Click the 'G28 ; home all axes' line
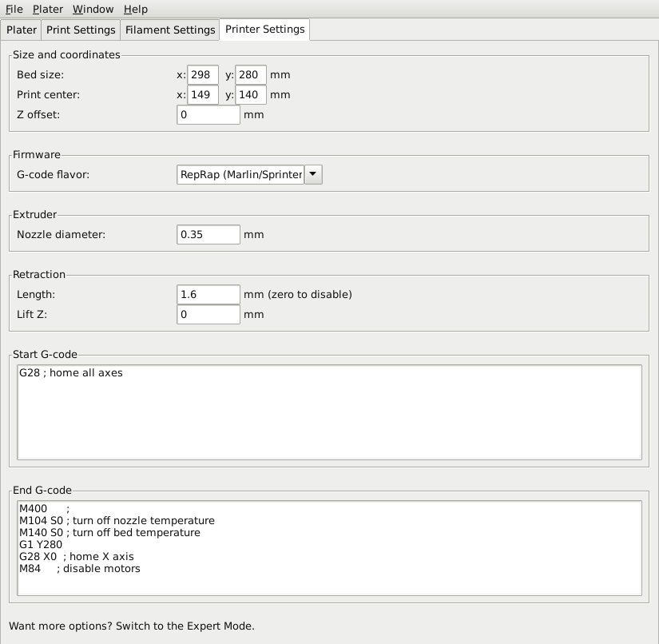Image resolution: width=659 pixels, height=644 pixels. pyautogui.click(x=71, y=373)
